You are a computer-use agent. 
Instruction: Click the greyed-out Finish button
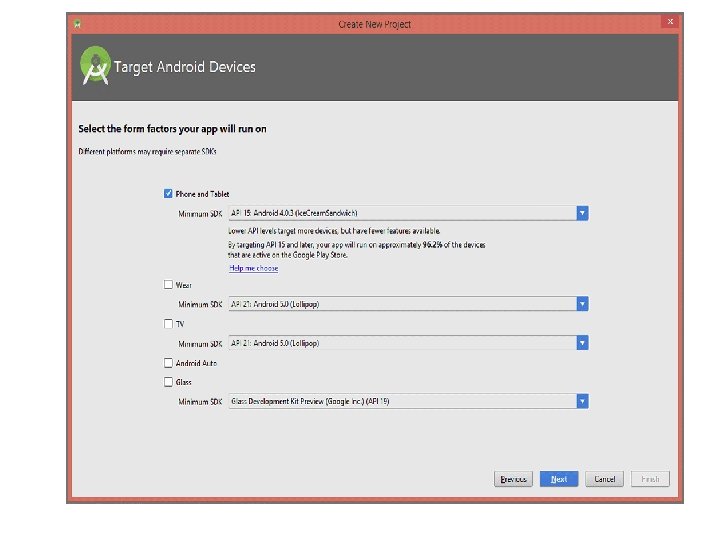pyautogui.click(x=650, y=479)
